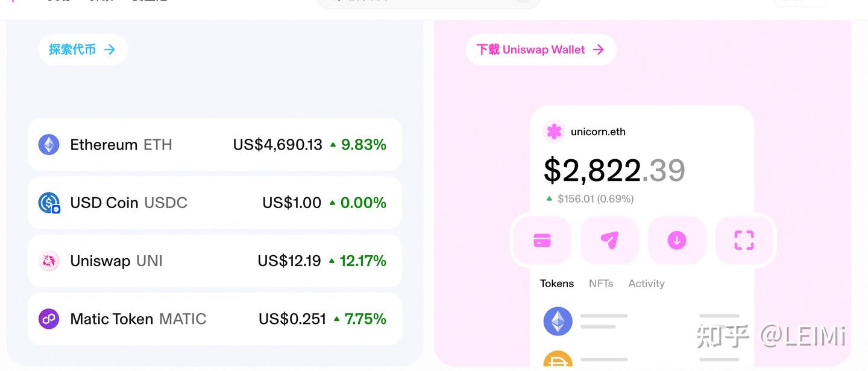Select the Tokens tab

pos(556,283)
